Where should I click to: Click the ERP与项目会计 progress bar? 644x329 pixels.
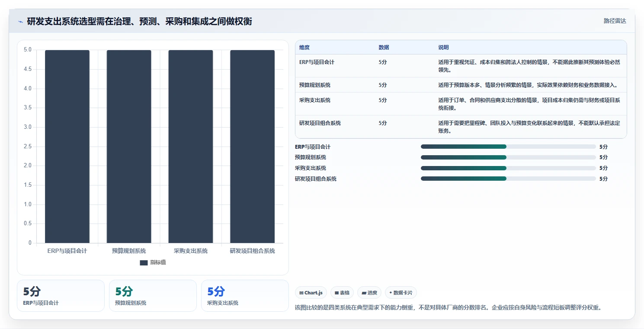point(508,147)
